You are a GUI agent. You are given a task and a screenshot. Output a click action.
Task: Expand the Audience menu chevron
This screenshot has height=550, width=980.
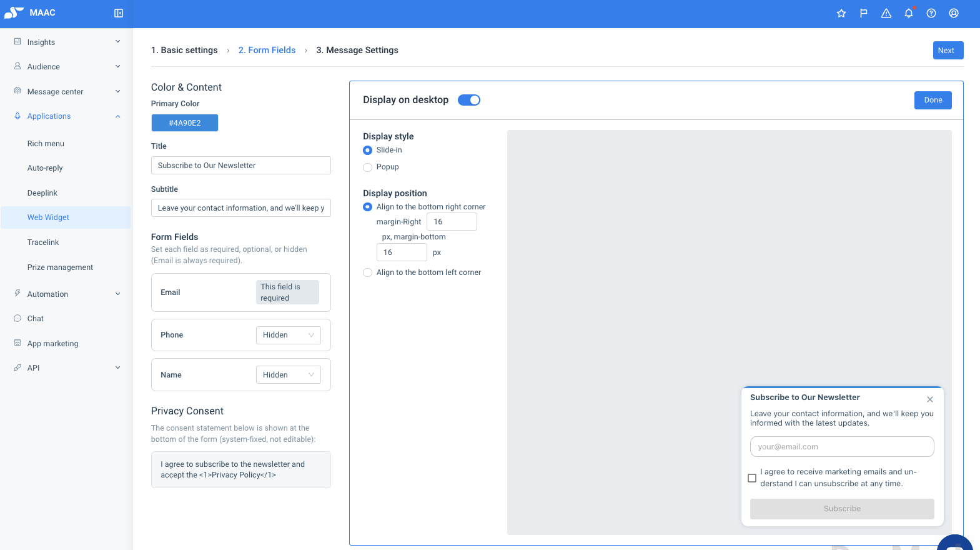coord(117,66)
